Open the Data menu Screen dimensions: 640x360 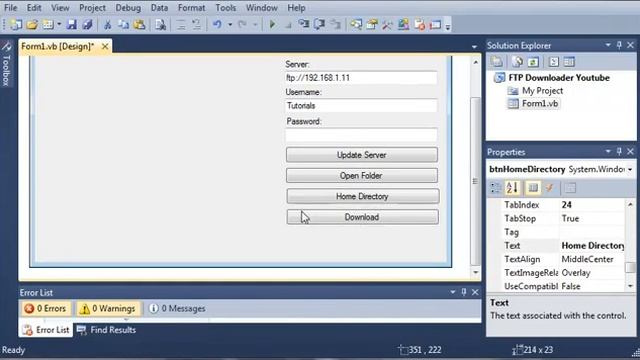coord(159,8)
